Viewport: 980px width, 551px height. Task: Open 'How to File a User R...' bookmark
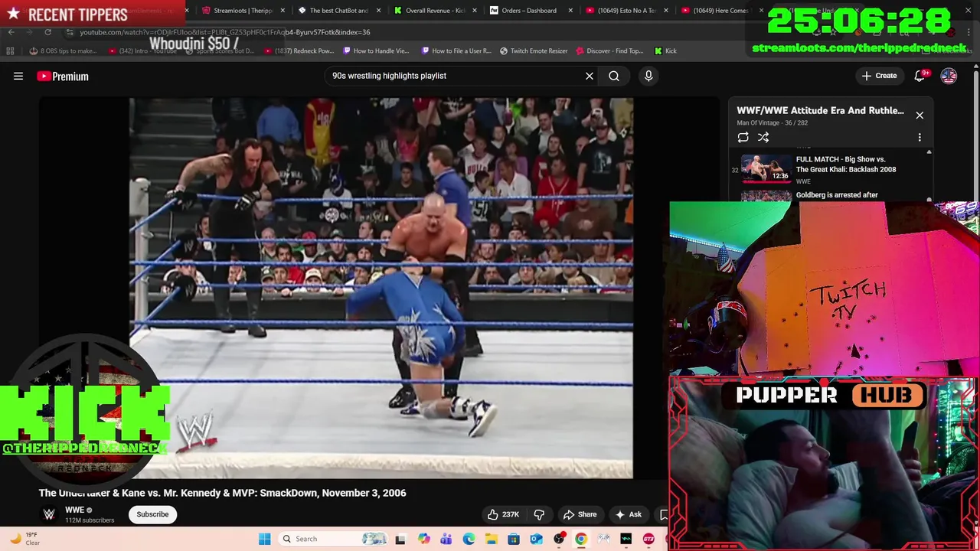(x=456, y=51)
